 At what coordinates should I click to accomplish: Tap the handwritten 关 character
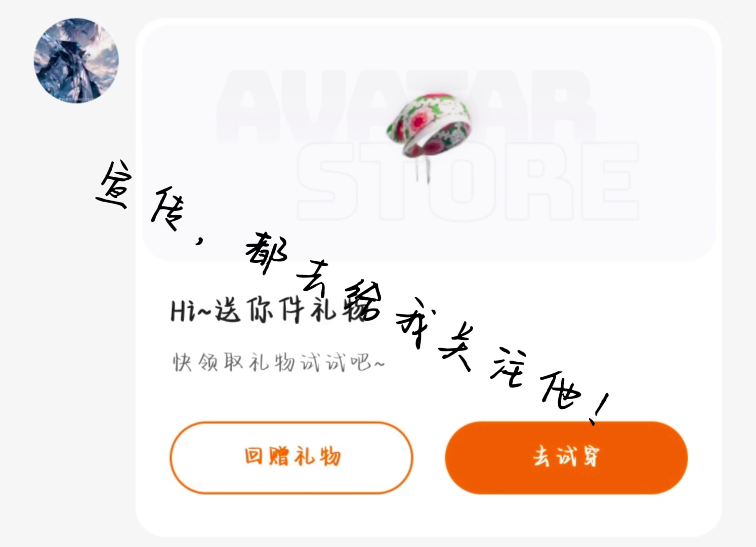coord(456,347)
